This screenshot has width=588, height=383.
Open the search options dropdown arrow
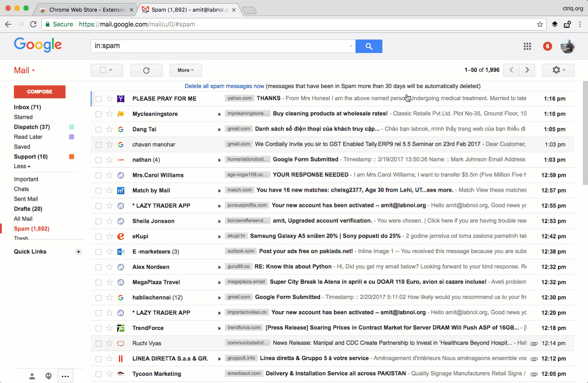tap(351, 46)
